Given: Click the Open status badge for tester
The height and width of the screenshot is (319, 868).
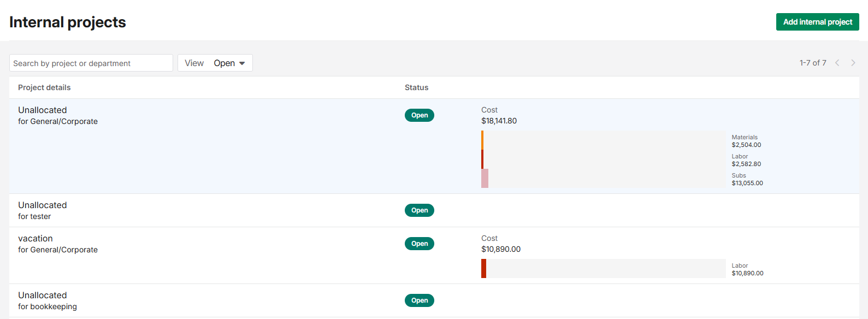Looking at the screenshot, I should pyautogui.click(x=420, y=210).
